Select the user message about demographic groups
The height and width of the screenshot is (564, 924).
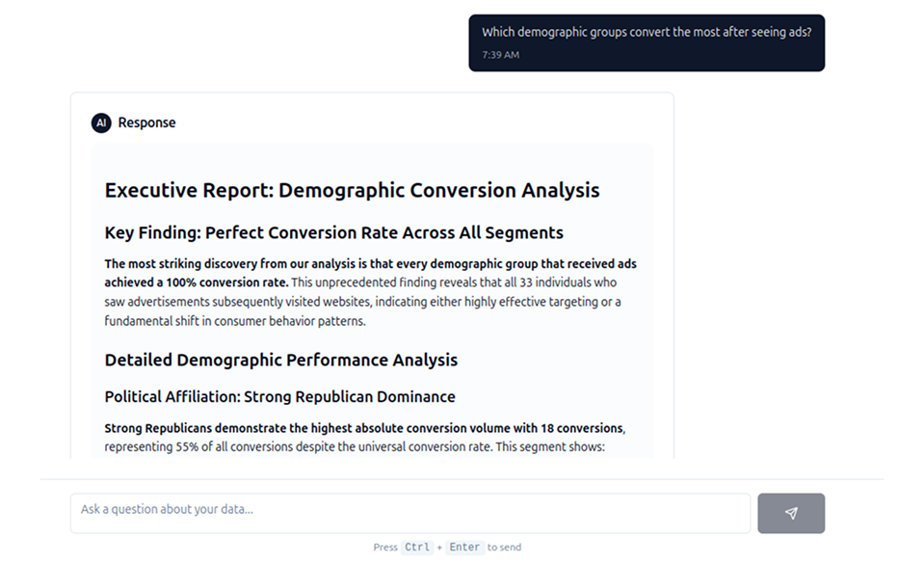[x=646, y=32]
